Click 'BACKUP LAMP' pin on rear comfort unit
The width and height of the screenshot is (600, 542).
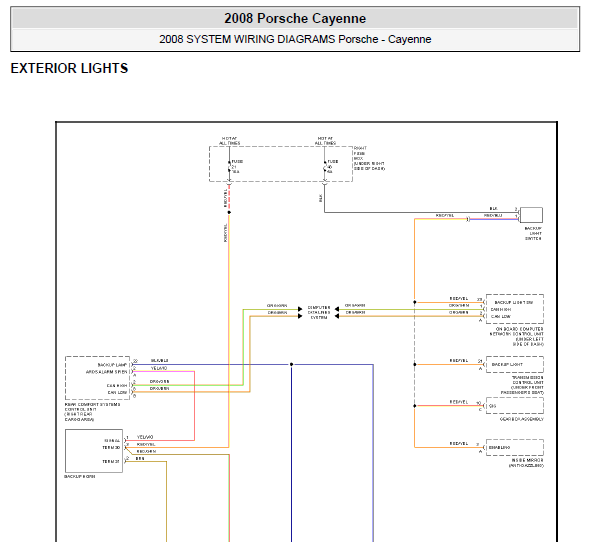tap(112, 365)
